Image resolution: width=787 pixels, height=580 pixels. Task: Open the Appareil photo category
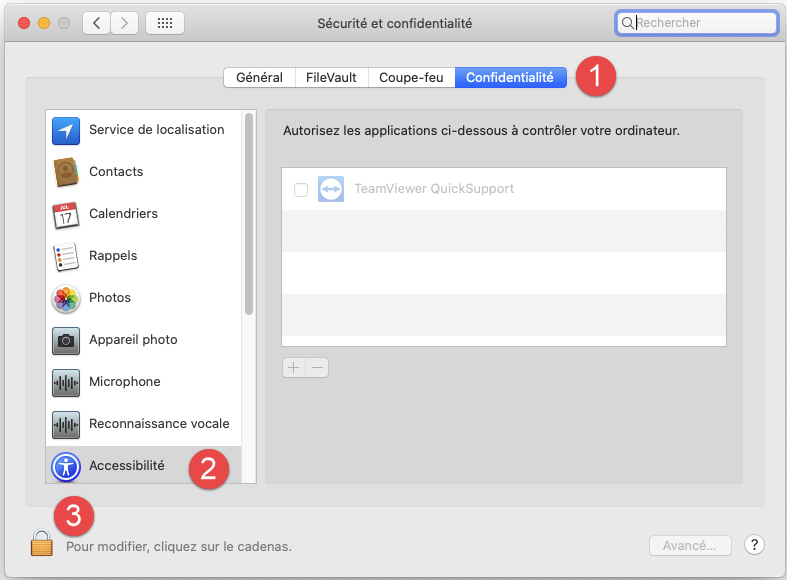(133, 340)
